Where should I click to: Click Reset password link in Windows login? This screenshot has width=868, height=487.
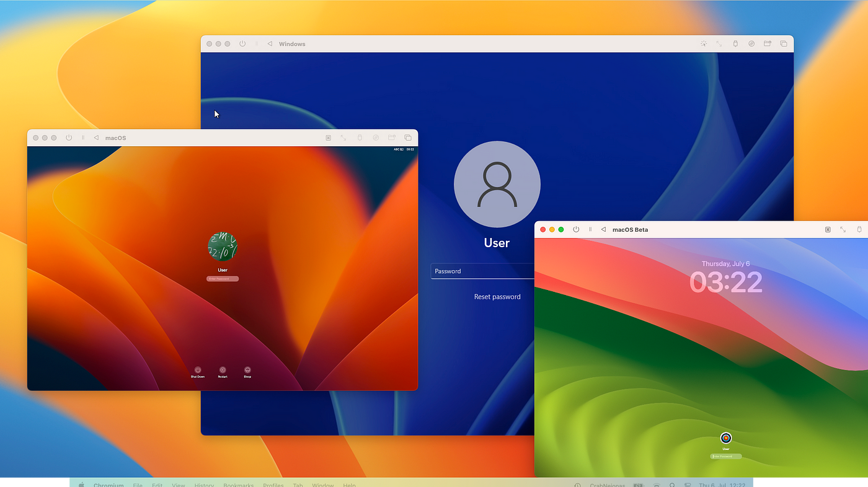[x=497, y=297]
